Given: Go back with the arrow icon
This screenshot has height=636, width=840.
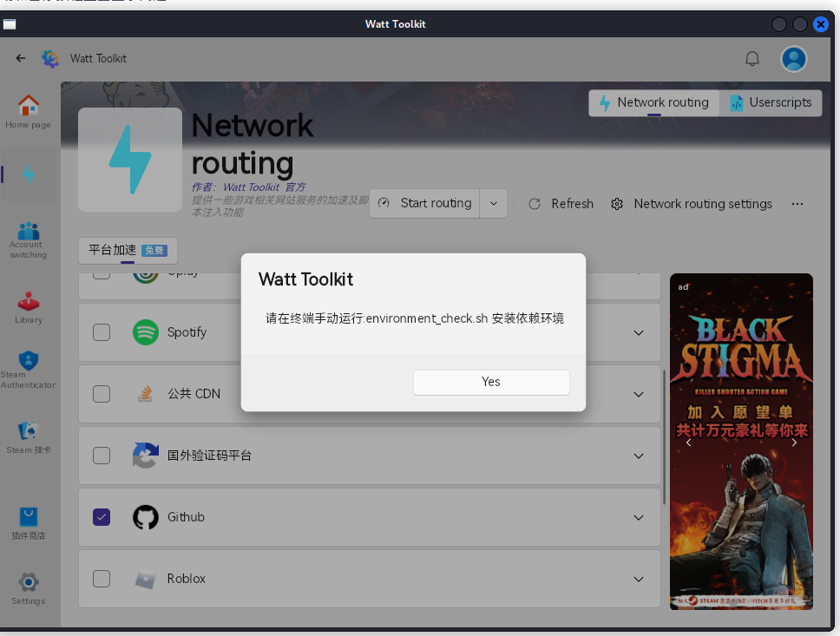Looking at the screenshot, I should click(20, 58).
